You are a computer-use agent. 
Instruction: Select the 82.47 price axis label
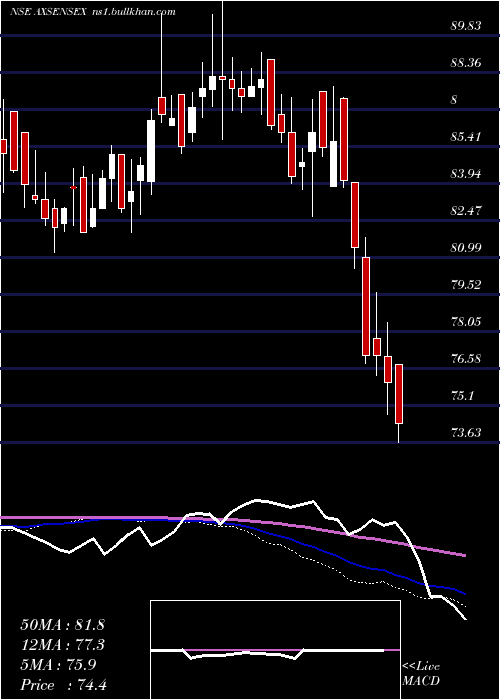pos(466,211)
